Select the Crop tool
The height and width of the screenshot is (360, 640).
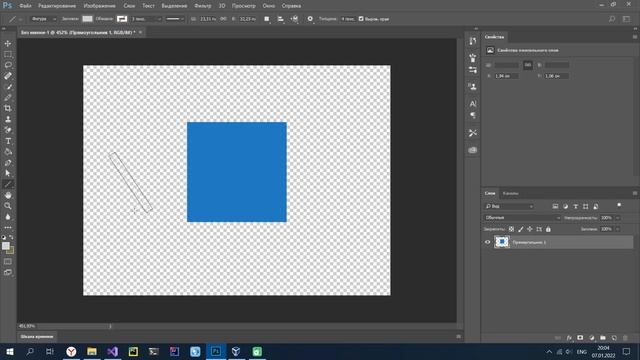tap(8, 109)
